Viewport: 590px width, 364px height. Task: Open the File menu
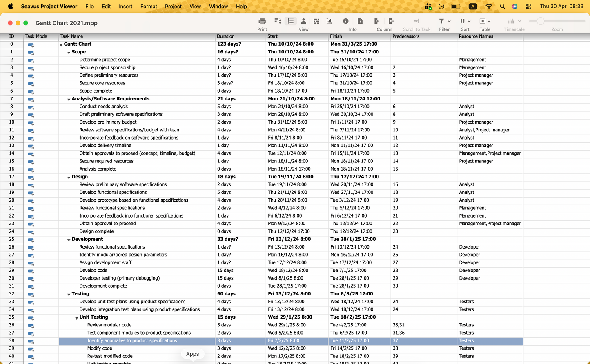click(89, 6)
